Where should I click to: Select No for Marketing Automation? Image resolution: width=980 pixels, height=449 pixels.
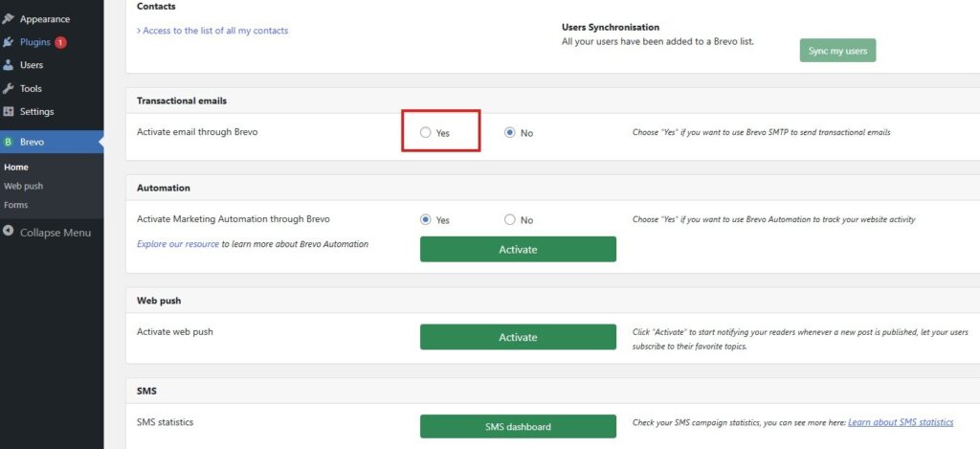[510, 219]
